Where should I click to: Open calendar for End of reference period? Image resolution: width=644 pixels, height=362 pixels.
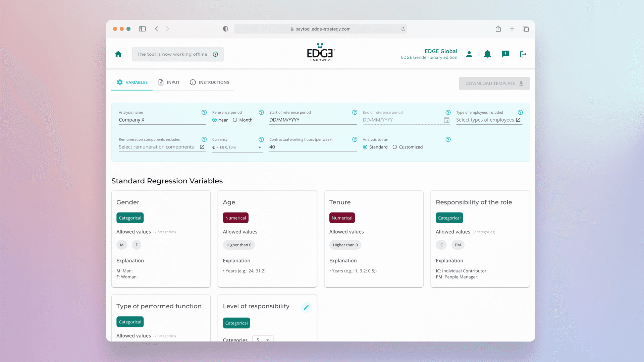pyautogui.click(x=446, y=120)
